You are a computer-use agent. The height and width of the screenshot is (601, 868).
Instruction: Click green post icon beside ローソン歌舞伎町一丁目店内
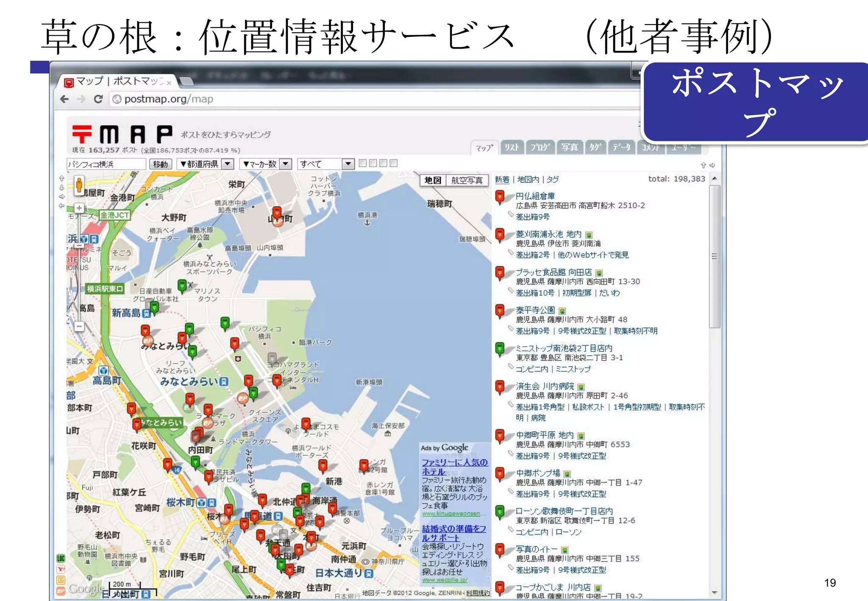500,513
